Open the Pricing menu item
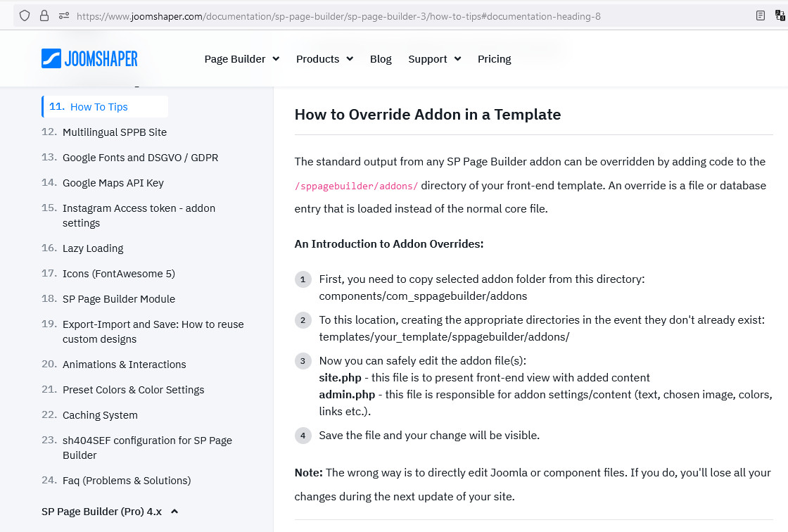This screenshot has height=532, width=788. point(494,59)
